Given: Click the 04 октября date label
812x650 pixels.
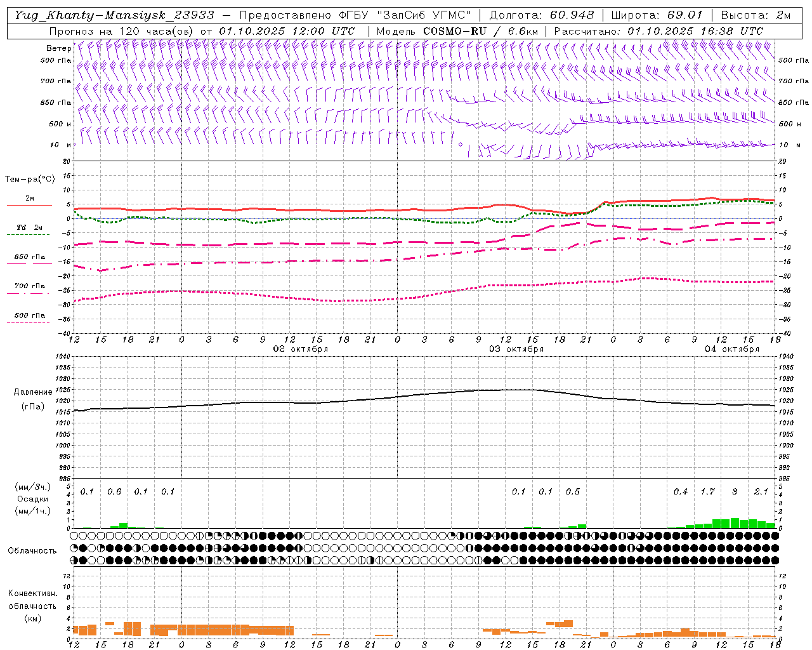Looking at the screenshot, I should pyautogui.click(x=732, y=349).
